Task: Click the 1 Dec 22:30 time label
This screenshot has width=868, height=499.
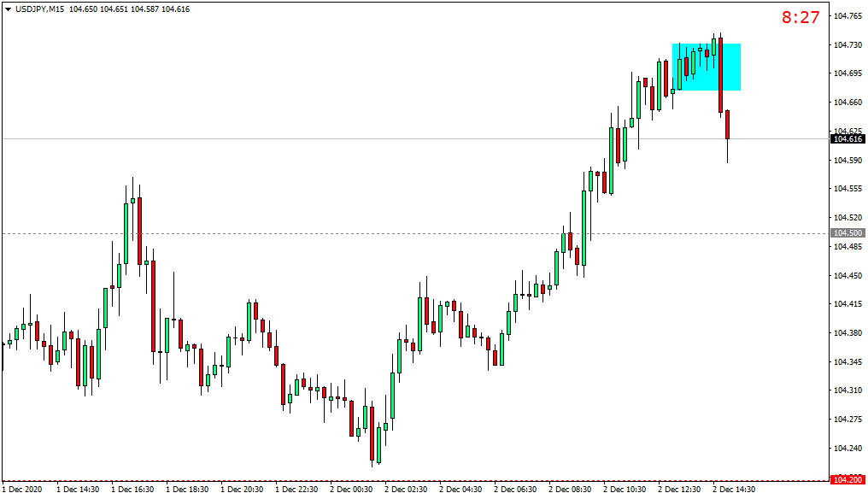Action: coord(296,490)
